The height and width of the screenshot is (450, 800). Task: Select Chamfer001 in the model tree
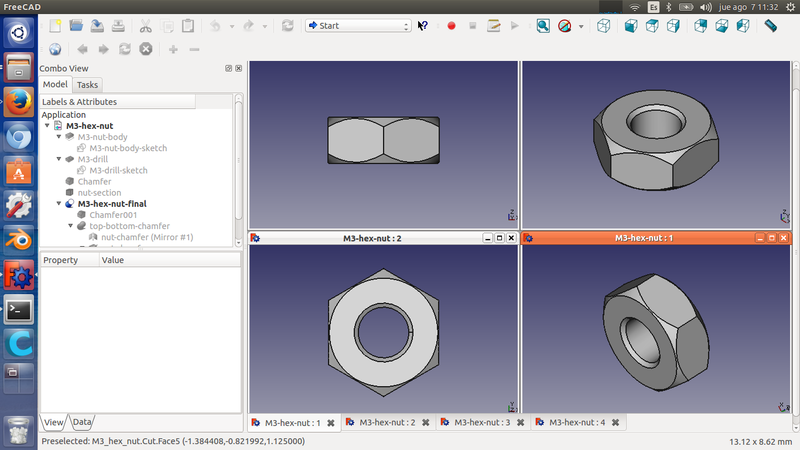click(x=112, y=215)
